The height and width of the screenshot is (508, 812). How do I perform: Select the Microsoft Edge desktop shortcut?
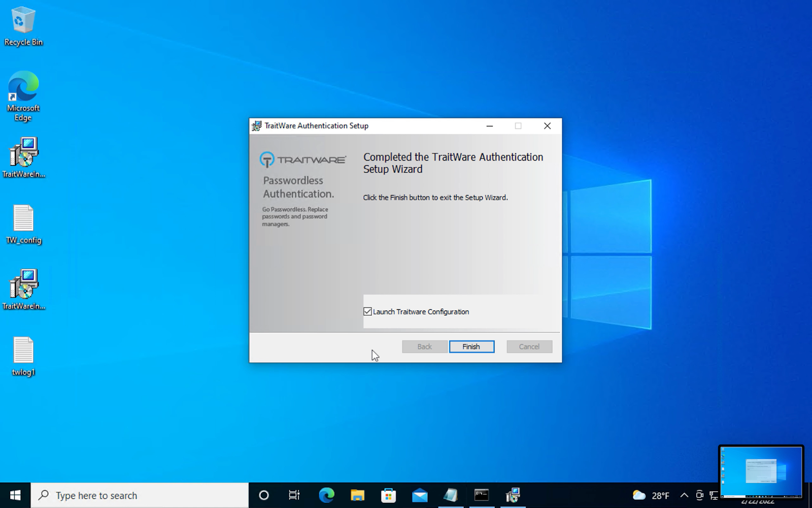(23, 97)
